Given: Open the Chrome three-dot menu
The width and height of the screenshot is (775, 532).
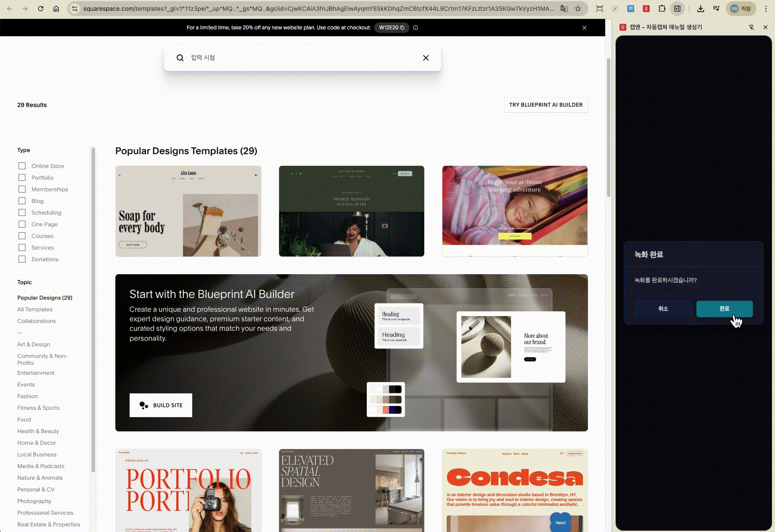Looking at the screenshot, I should (x=766, y=9).
